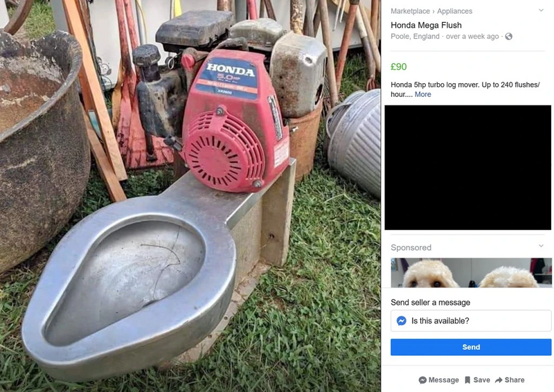Click the Message text button

[443, 380]
